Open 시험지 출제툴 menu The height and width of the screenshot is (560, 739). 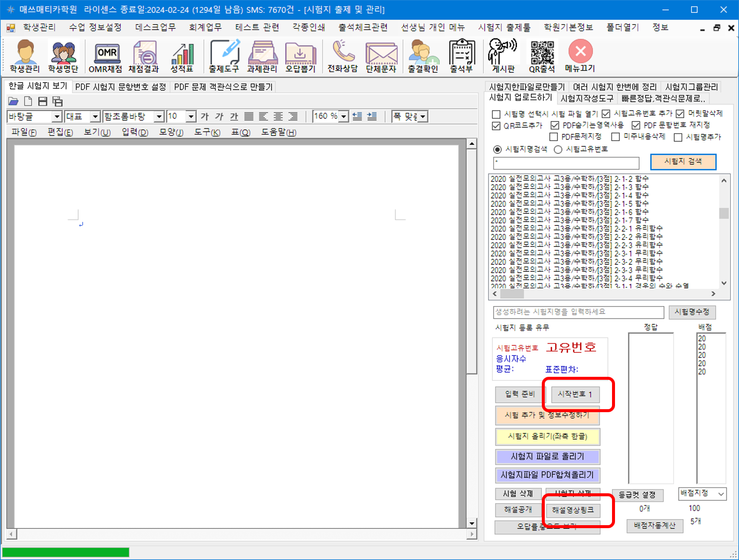[504, 27]
